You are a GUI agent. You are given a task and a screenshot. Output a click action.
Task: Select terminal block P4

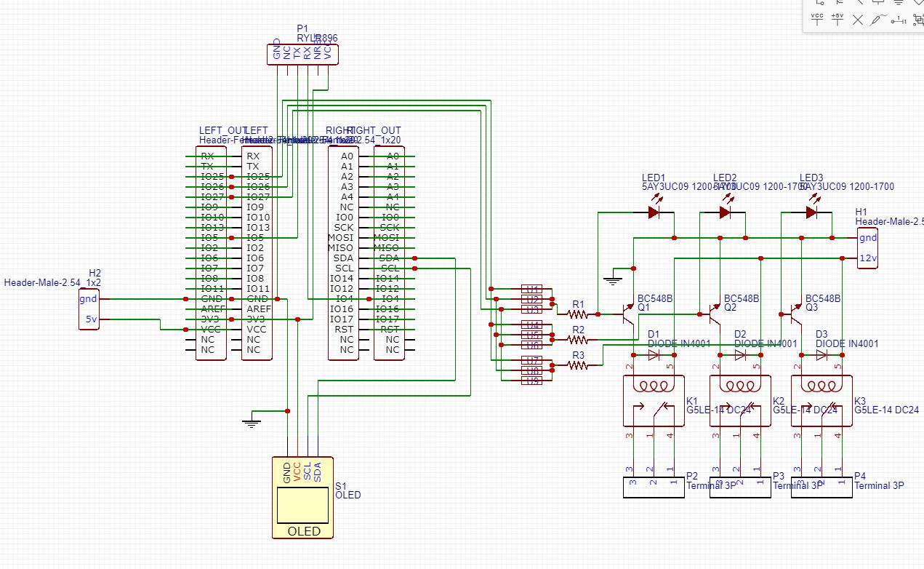tap(821, 488)
